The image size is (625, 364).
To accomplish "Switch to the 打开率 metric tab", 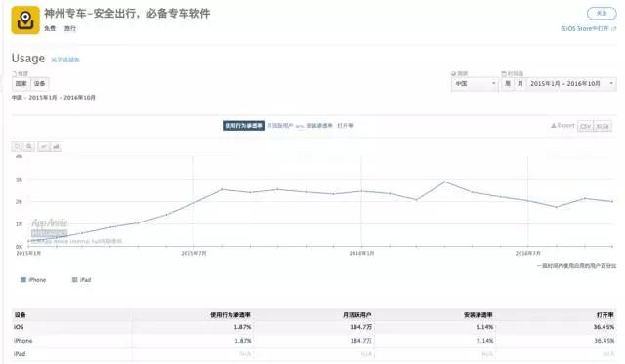I will 345,126.
